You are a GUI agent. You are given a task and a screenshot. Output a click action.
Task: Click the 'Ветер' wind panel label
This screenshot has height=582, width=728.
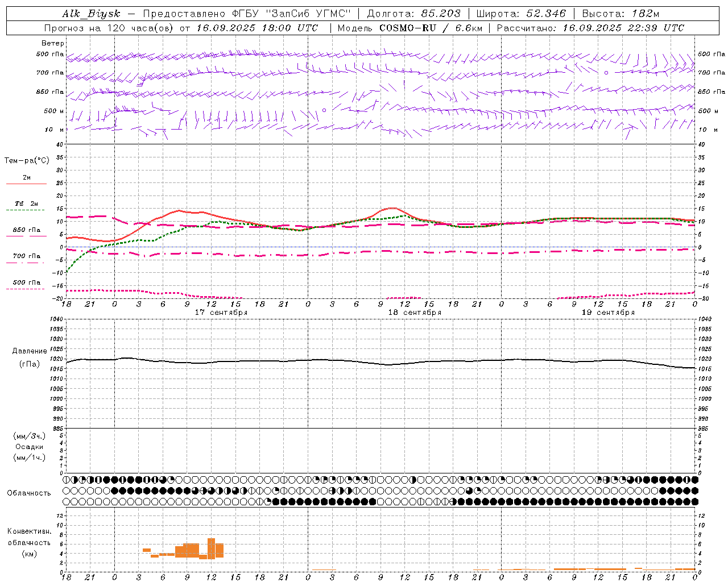(53, 43)
